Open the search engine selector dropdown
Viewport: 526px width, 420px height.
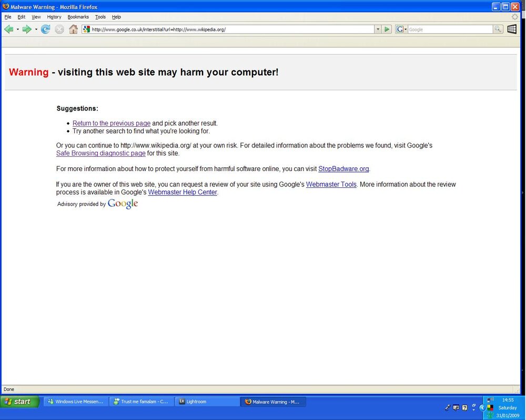pos(401,29)
